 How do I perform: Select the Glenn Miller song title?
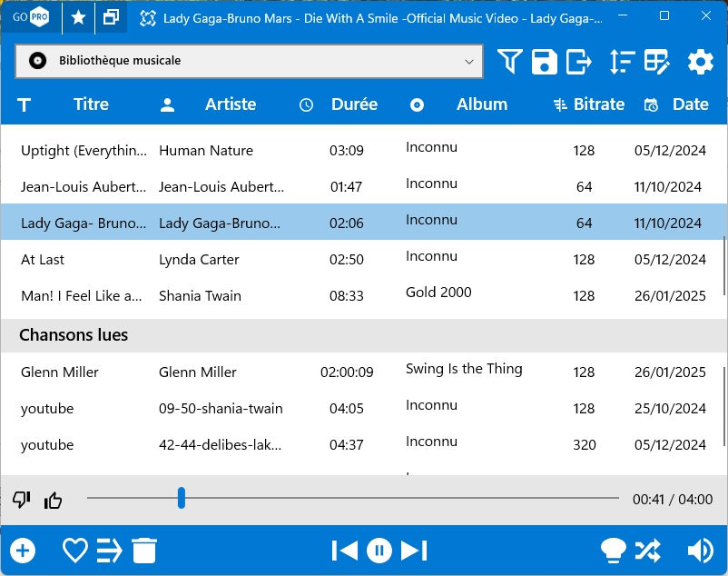click(x=59, y=372)
